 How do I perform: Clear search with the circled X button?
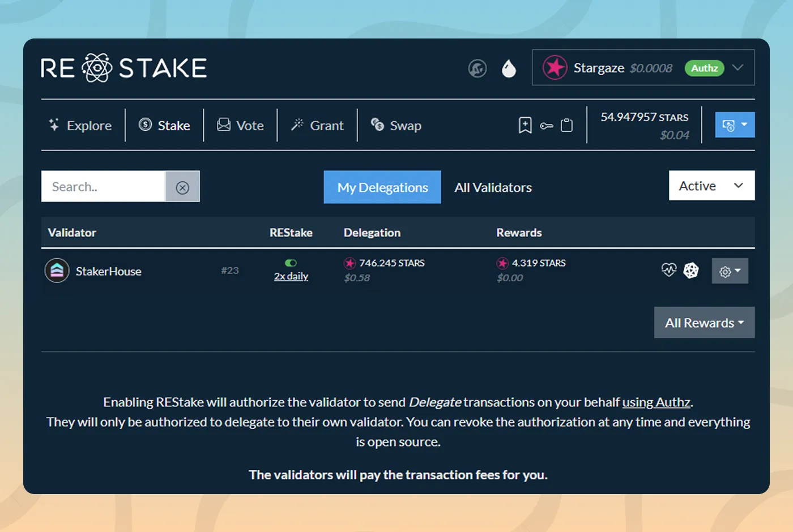click(x=182, y=187)
